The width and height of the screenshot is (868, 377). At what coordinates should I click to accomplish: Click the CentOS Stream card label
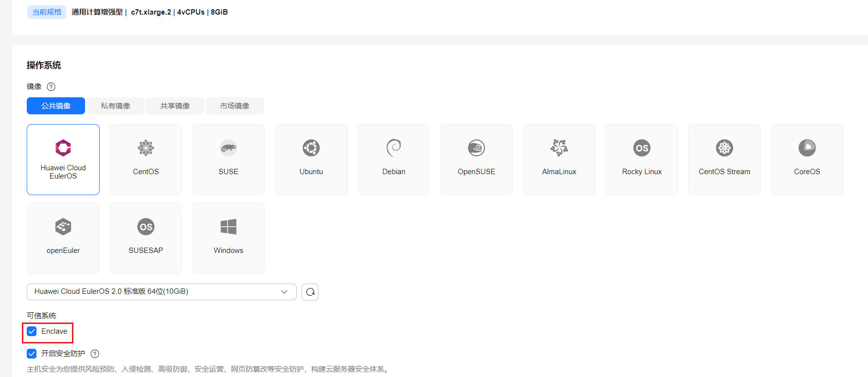725,172
